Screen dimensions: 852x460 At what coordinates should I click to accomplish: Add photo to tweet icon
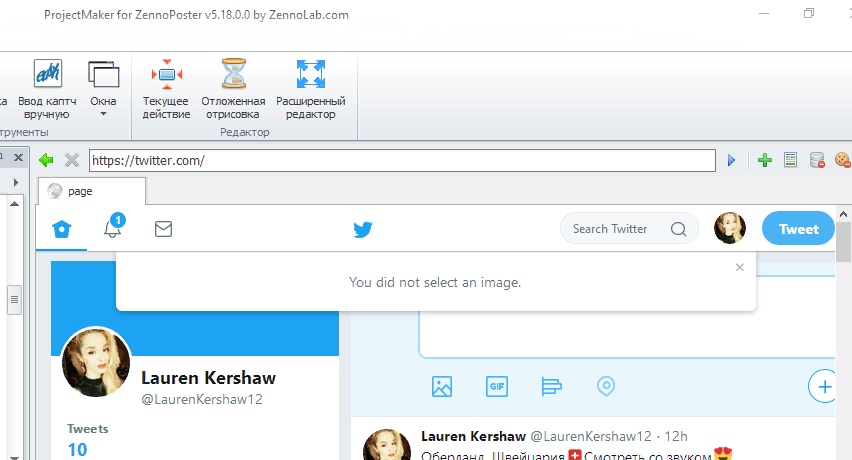442,387
